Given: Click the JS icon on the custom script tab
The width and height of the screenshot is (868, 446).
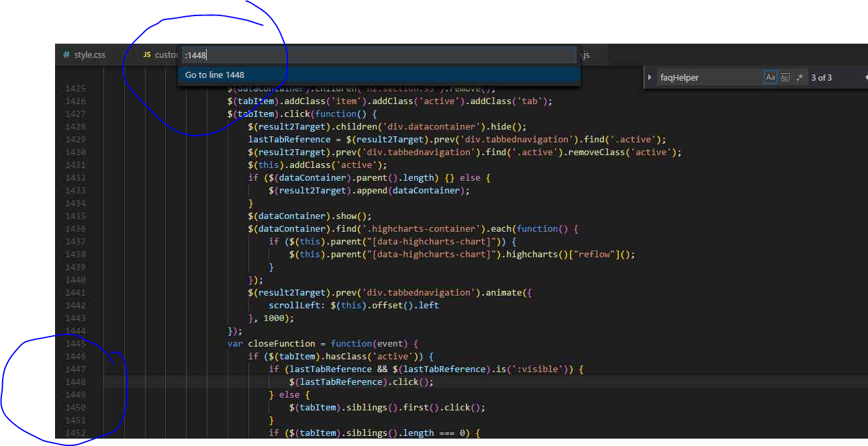Looking at the screenshot, I should coord(146,54).
